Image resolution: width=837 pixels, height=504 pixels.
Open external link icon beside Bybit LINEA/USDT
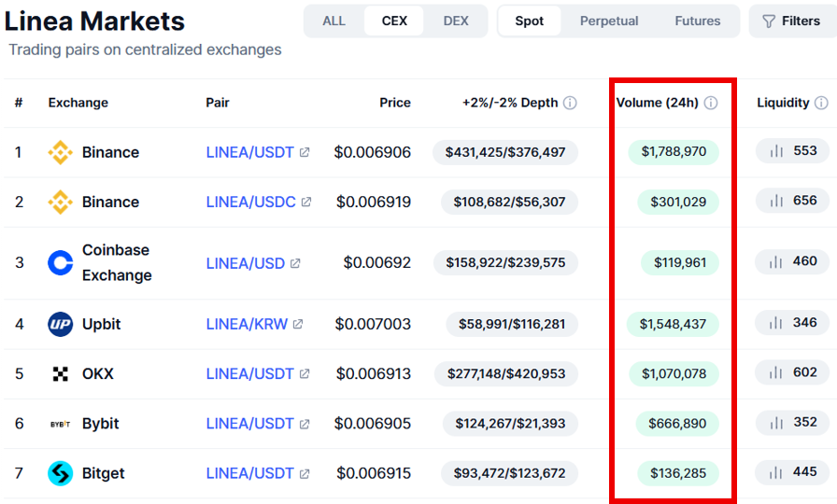305,424
